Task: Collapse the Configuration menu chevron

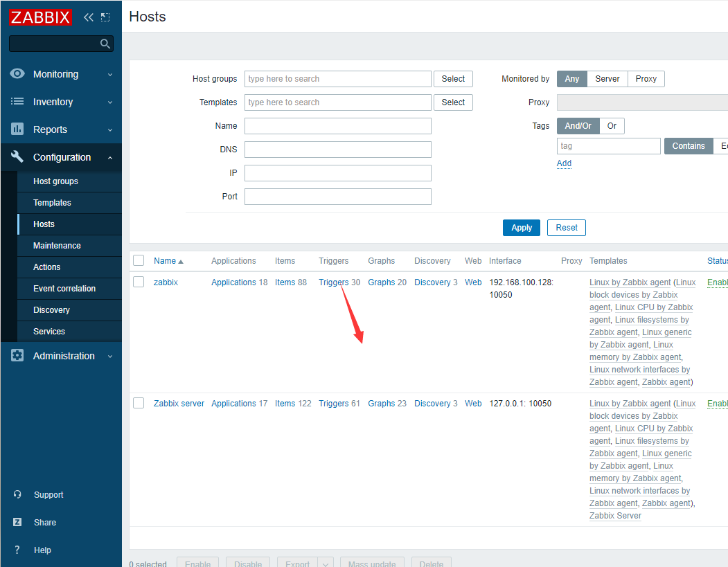Action: pyautogui.click(x=110, y=158)
